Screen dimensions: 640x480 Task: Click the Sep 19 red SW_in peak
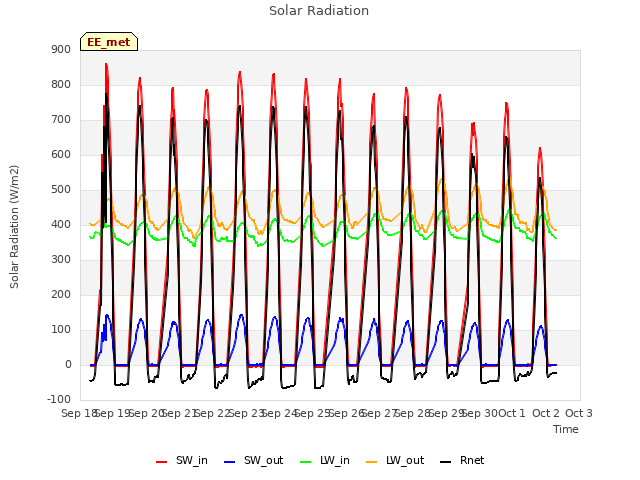pos(106,64)
